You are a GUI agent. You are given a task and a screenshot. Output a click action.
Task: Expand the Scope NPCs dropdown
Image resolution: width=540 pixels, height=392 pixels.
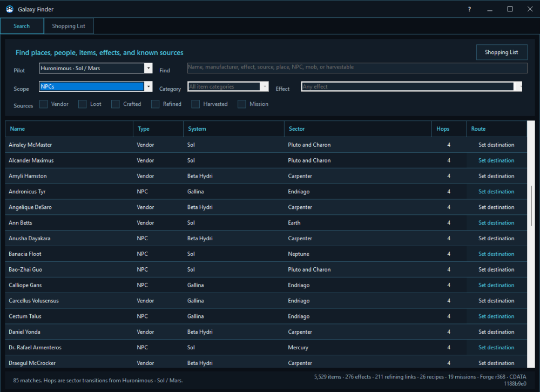(148, 86)
